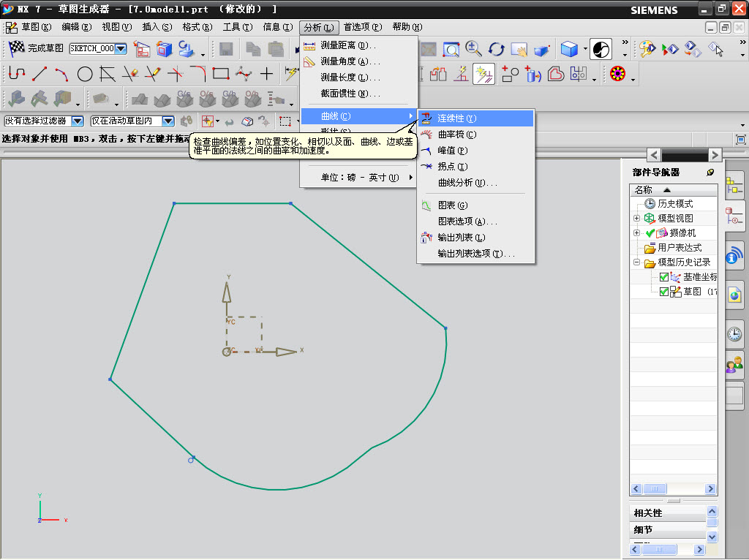
Task: Toggle the black-white circle view icon
Action: click(601, 49)
